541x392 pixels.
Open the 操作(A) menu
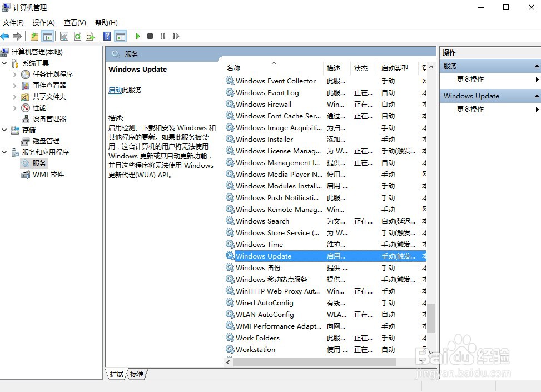pos(44,23)
